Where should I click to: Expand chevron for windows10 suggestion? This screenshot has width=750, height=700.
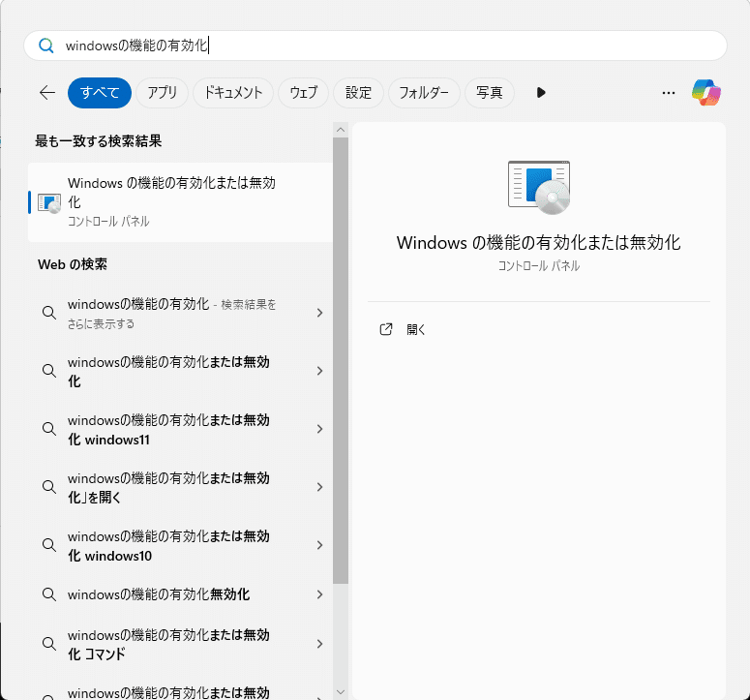point(319,545)
